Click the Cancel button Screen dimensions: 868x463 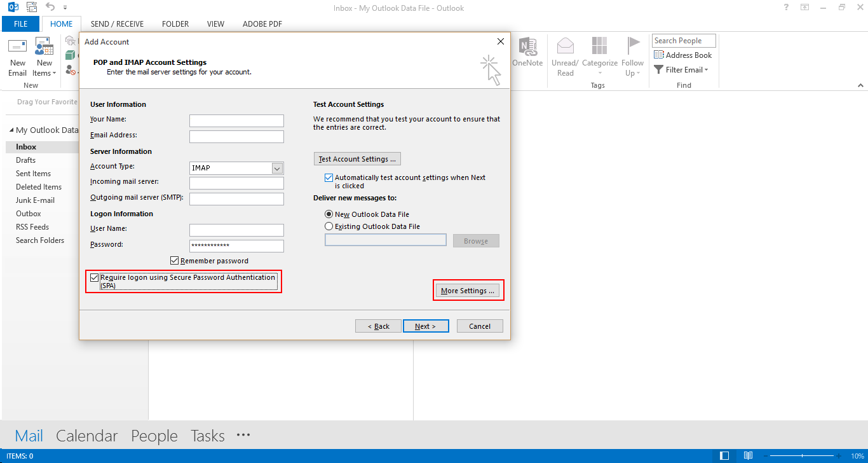pyautogui.click(x=480, y=326)
